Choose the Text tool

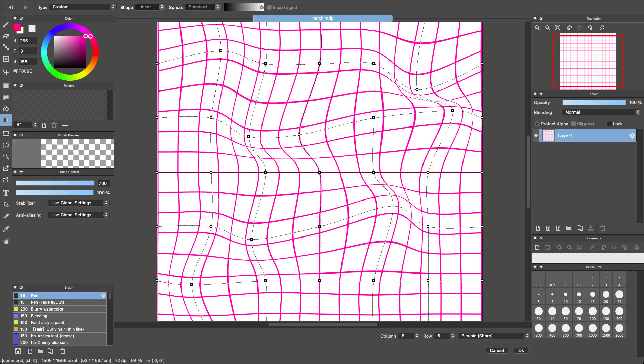(x=6, y=193)
